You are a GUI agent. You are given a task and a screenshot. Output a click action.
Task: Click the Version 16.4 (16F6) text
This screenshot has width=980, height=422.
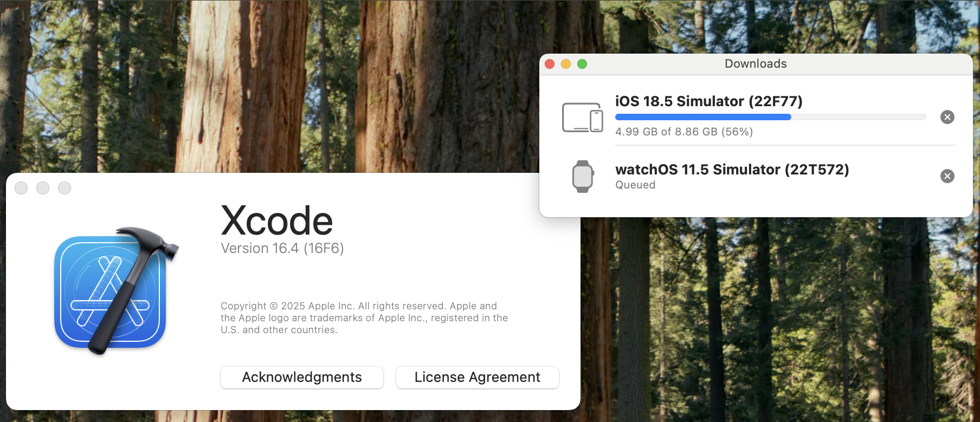click(x=282, y=248)
